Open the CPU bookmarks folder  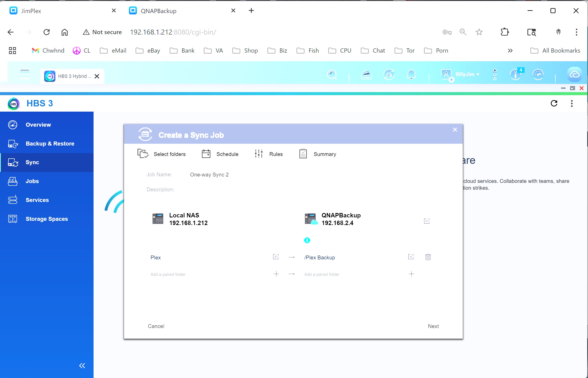click(x=340, y=51)
